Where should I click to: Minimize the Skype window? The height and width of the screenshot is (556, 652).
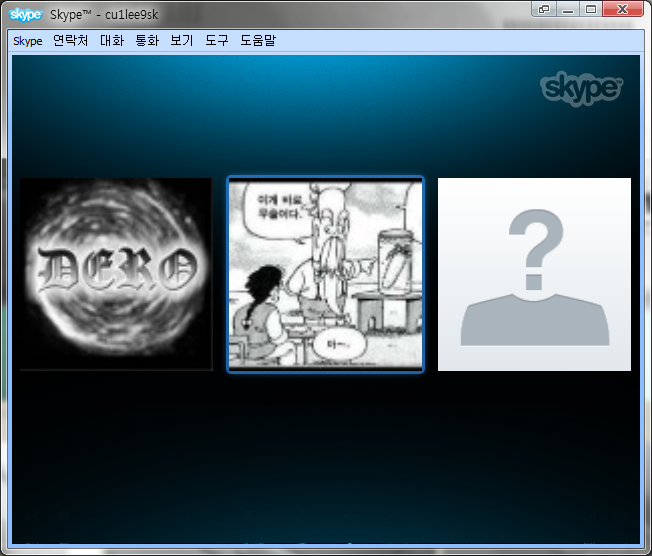(x=568, y=9)
